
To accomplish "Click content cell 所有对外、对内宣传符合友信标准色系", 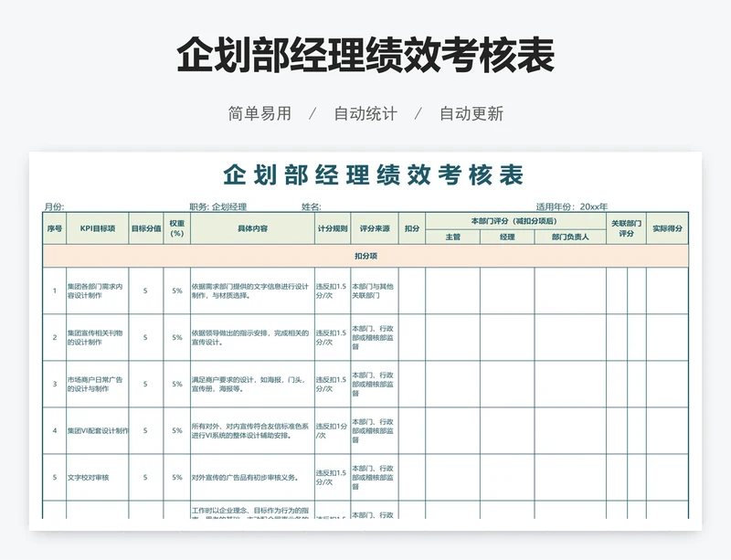I will 253,431.
